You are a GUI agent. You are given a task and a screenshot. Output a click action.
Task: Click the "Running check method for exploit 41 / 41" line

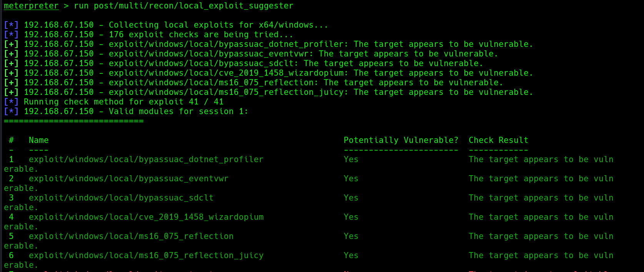coord(123,102)
